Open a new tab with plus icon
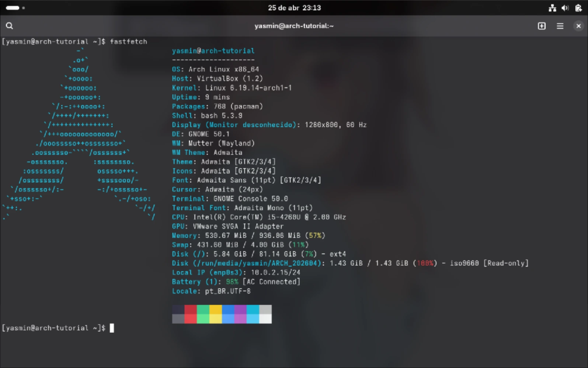This screenshot has height=368, width=588. coord(542,26)
